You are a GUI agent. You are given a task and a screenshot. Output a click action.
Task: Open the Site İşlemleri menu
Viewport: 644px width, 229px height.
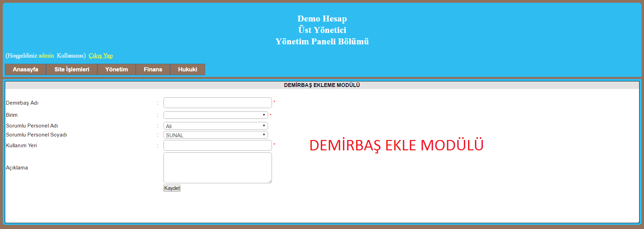click(72, 69)
